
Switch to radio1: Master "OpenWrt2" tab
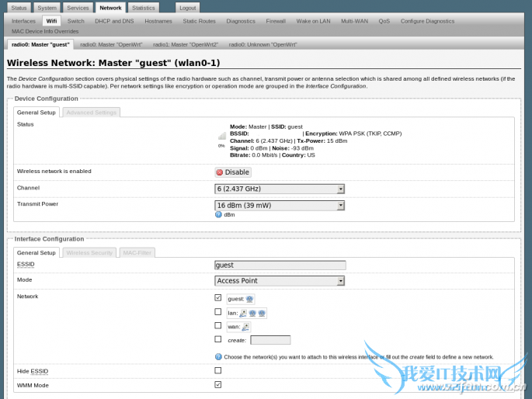(186, 44)
